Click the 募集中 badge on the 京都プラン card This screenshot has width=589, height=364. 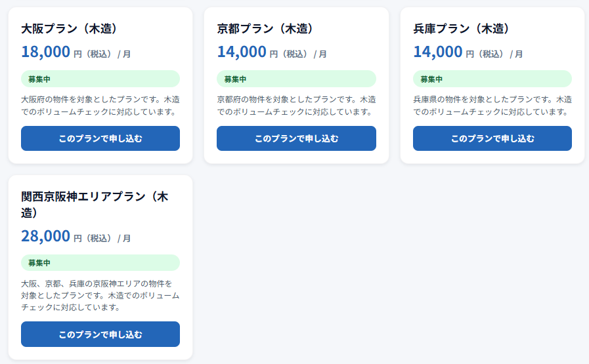click(x=296, y=79)
